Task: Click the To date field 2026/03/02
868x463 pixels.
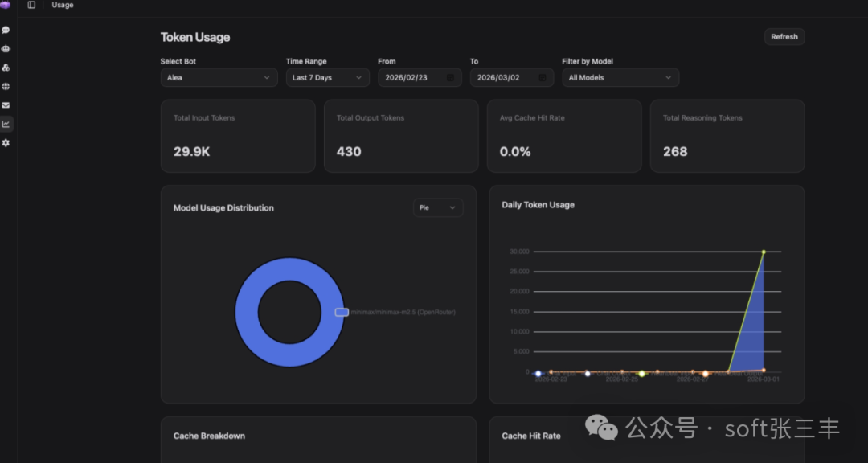Action: [504, 78]
